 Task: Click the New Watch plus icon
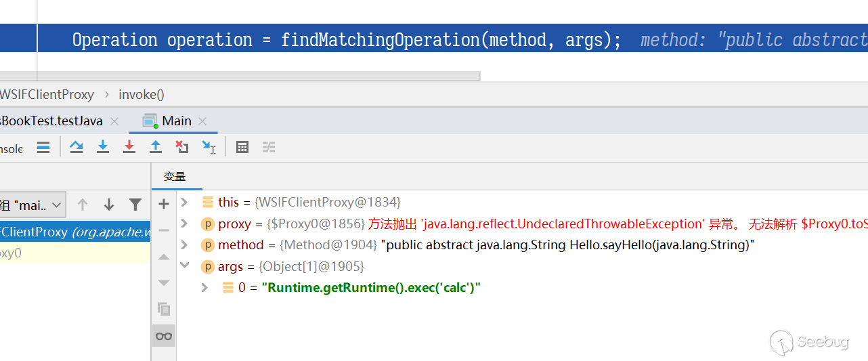click(x=164, y=203)
